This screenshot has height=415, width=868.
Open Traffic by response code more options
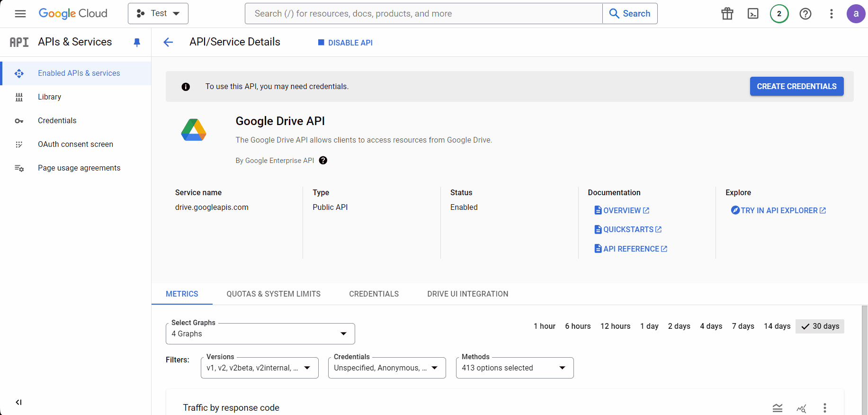[x=825, y=408]
